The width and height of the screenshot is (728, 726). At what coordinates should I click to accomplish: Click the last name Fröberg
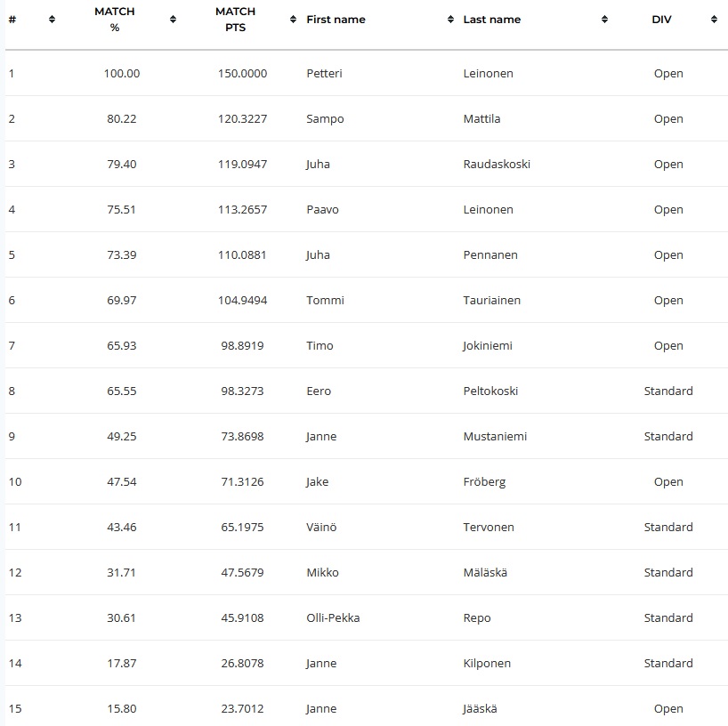[x=484, y=482]
